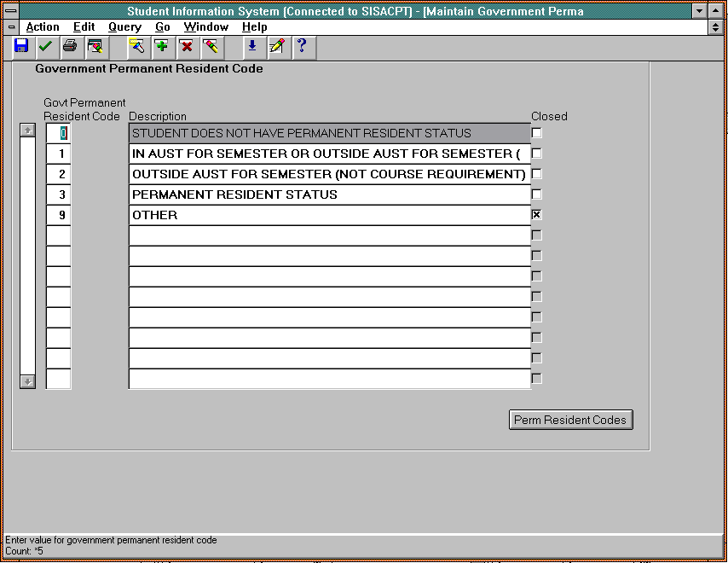Open the Window menu
This screenshot has height=563, width=728.
tap(205, 27)
